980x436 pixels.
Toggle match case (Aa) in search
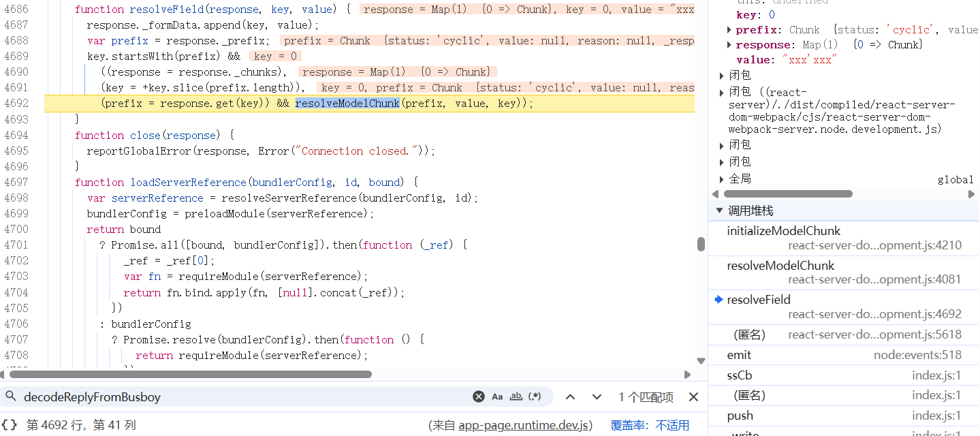497,396
